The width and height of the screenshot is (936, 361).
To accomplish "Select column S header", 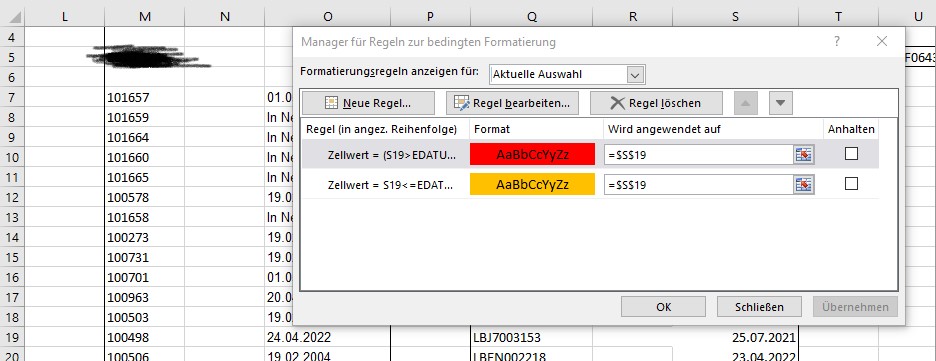I will [x=735, y=17].
